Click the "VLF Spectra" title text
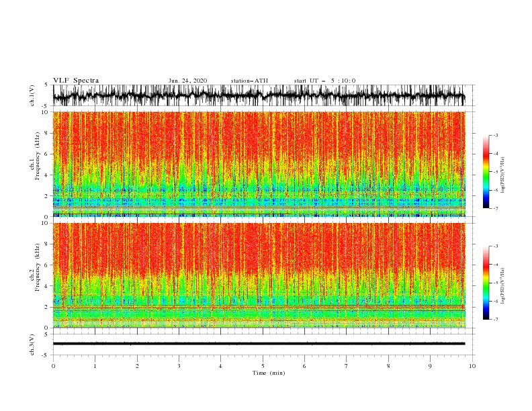The height and width of the screenshot is (411, 532). tap(76, 81)
